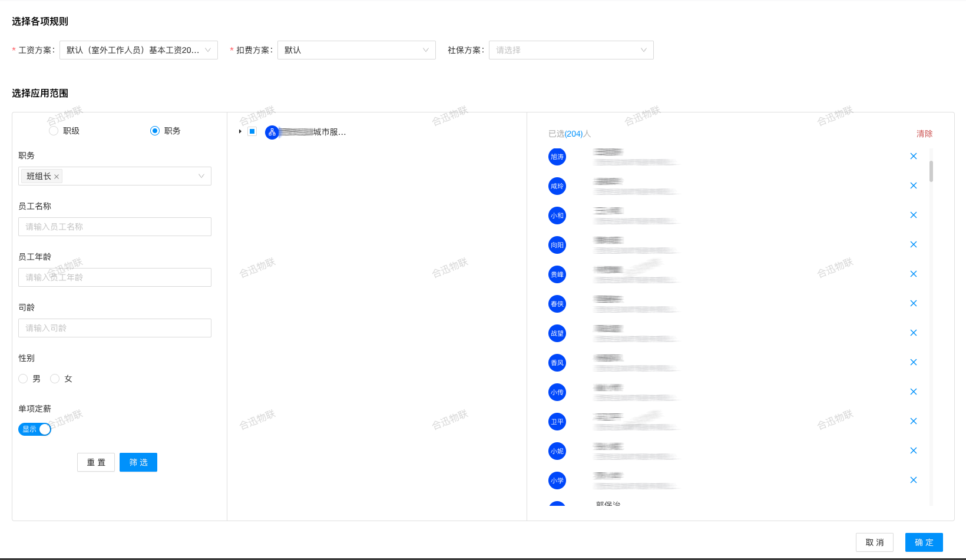This screenshot has width=966, height=560.
Task: Open the 扣费方案 dropdown
Action: (x=356, y=50)
